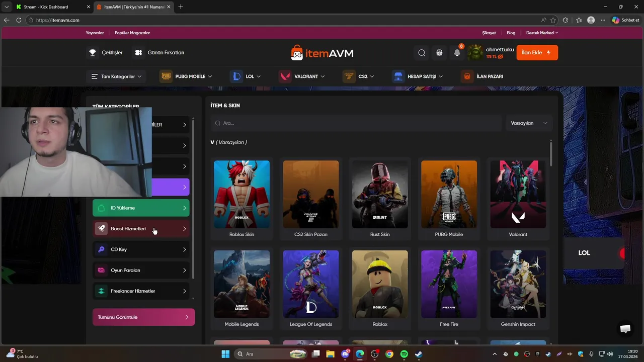Open the site search magnifier icon
The image size is (644, 362).
422,53
